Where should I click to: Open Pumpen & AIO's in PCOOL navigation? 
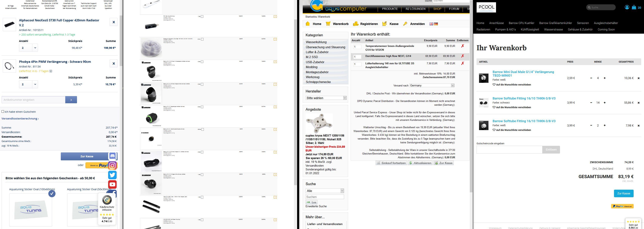click(x=505, y=29)
